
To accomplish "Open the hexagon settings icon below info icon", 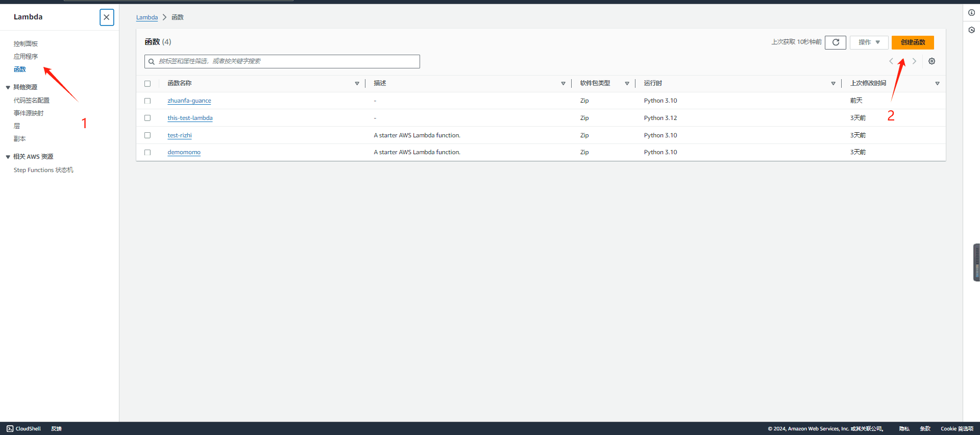I will coord(971,30).
